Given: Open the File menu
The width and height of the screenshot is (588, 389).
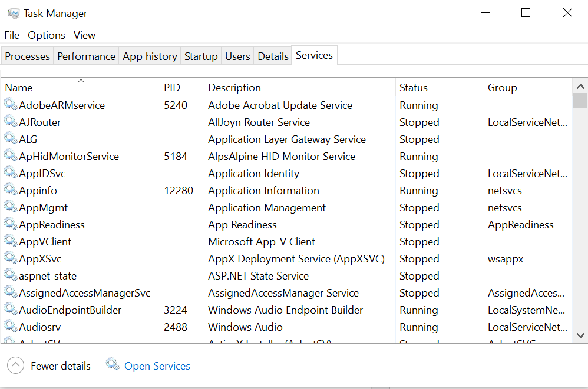Looking at the screenshot, I should click(11, 35).
